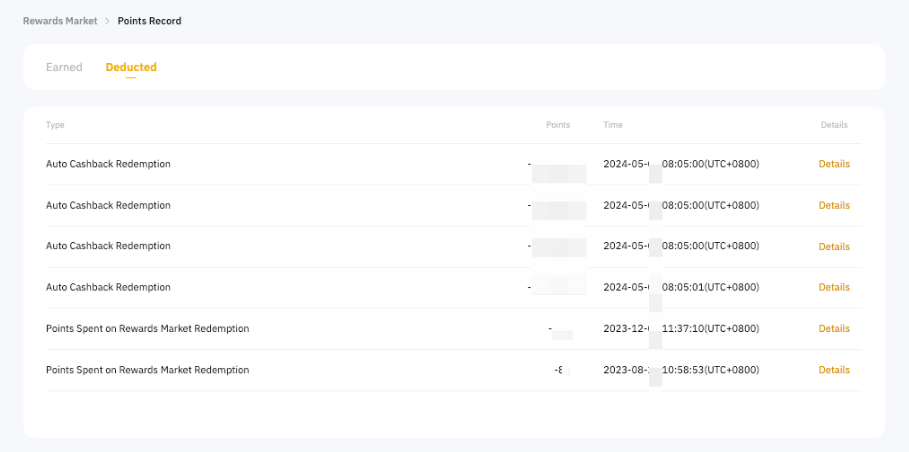Select the first Auto Cashback Redemption type label

pos(108,164)
